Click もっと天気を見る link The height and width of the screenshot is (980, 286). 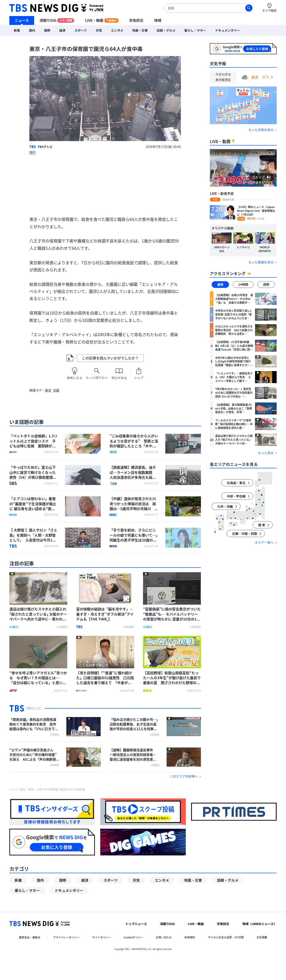(262, 130)
